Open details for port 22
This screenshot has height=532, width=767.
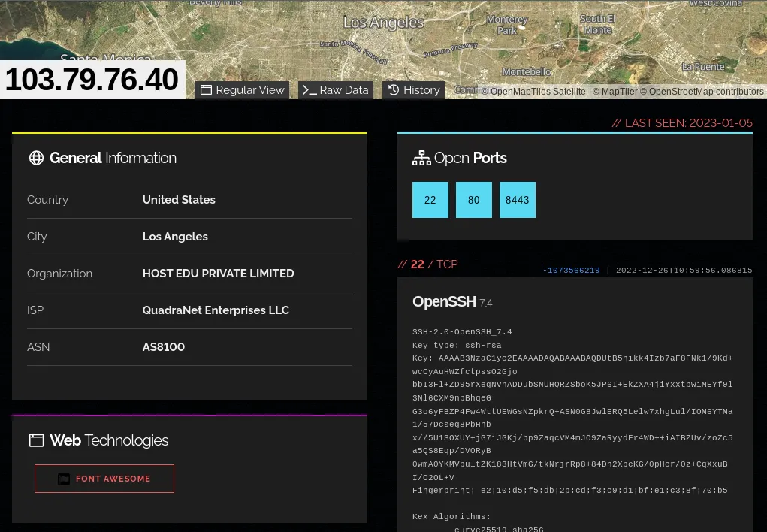tap(430, 200)
